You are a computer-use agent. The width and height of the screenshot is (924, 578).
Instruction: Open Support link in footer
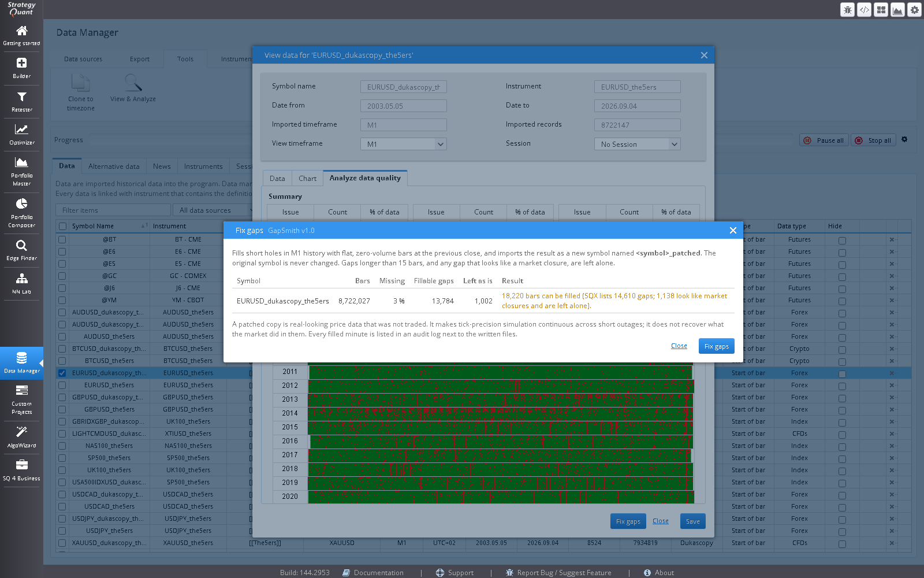tap(454, 573)
